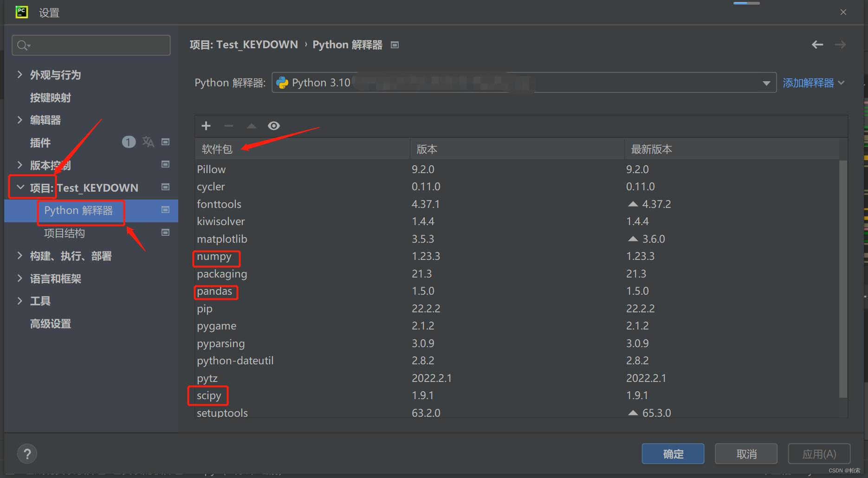Click the 取消 button
868x478 pixels.
click(x=746, y=454)
